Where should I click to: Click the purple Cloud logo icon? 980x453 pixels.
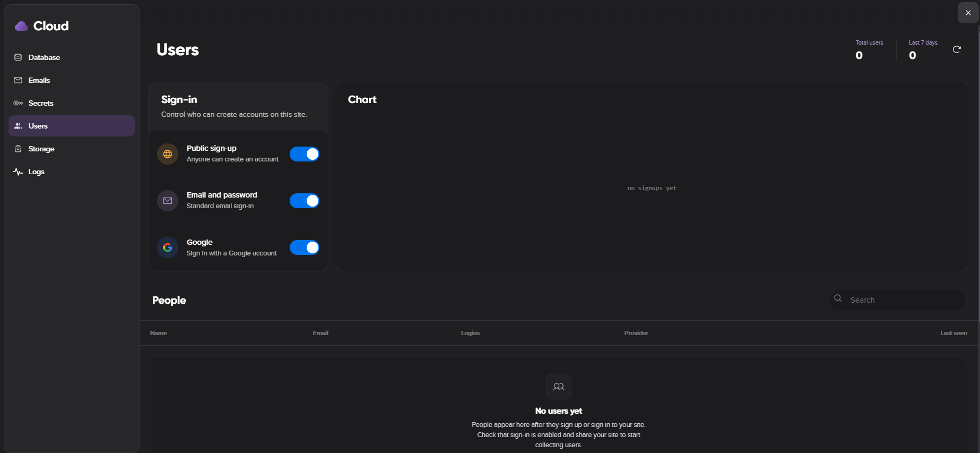pyautogui.click(x=21, y=26)
